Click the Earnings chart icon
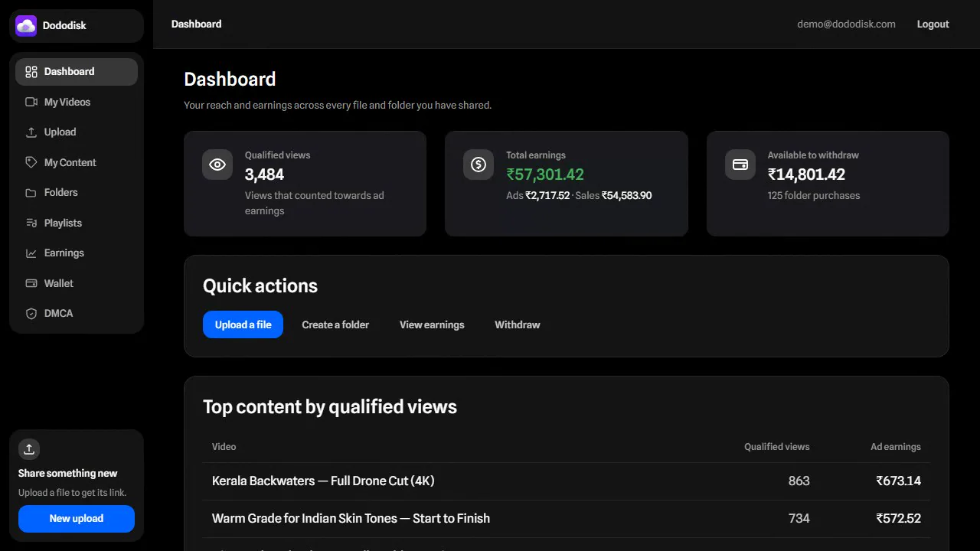The height and width of the screenshot is (551, 980). pos(31,253)
